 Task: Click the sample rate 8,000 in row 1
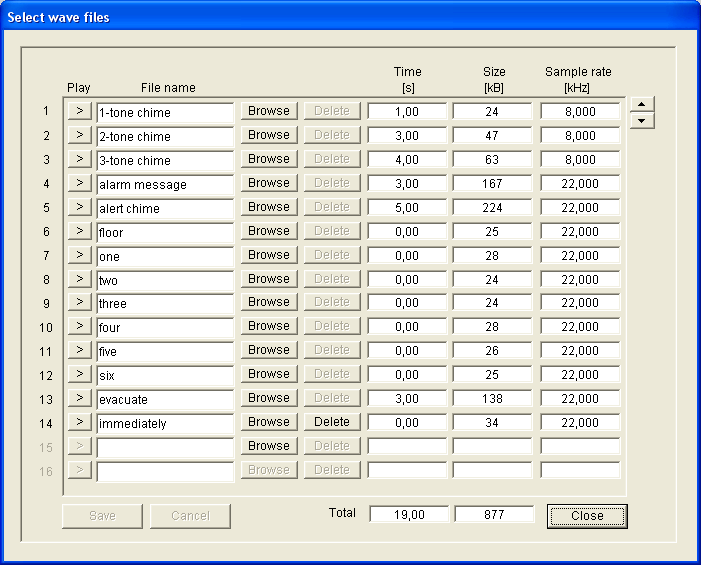tap(580, 111)
